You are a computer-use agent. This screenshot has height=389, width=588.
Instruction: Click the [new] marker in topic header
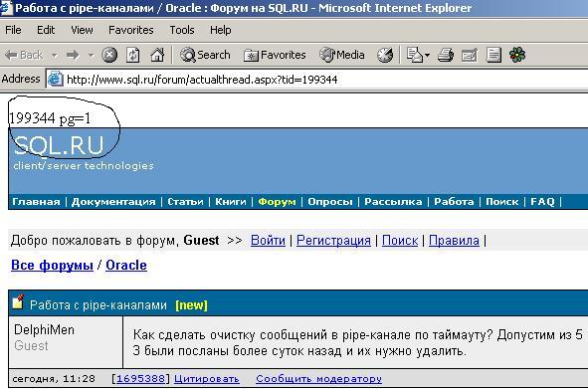click(x=191, y=305)
